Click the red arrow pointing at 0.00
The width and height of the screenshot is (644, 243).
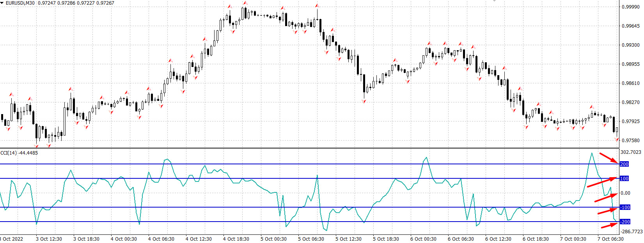(x=606, y=197)
